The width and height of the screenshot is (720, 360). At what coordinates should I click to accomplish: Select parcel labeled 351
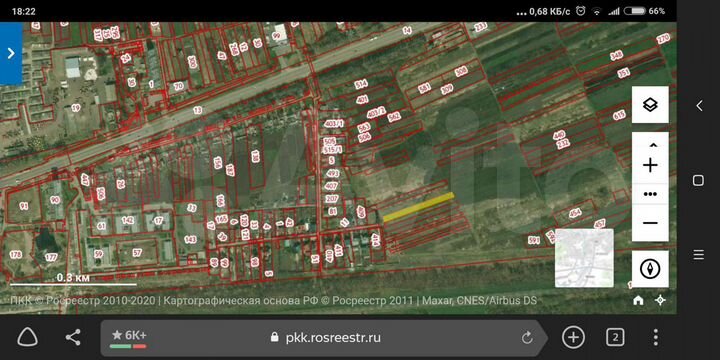click(x=624, y=73)
